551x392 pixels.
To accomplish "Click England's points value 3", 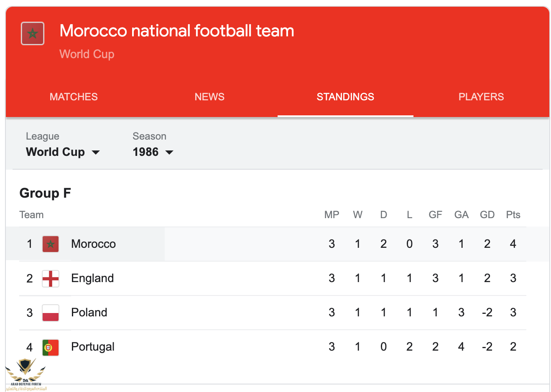I will pos(513,278).
